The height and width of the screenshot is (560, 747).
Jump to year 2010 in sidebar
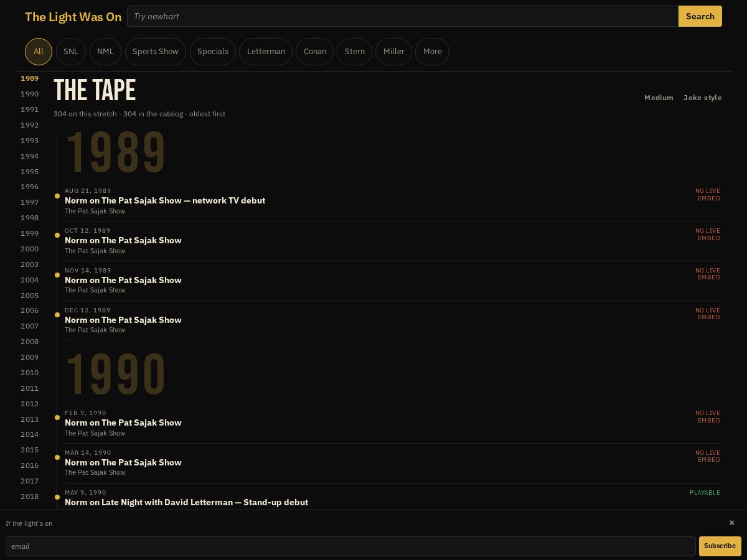pos(29,373)
